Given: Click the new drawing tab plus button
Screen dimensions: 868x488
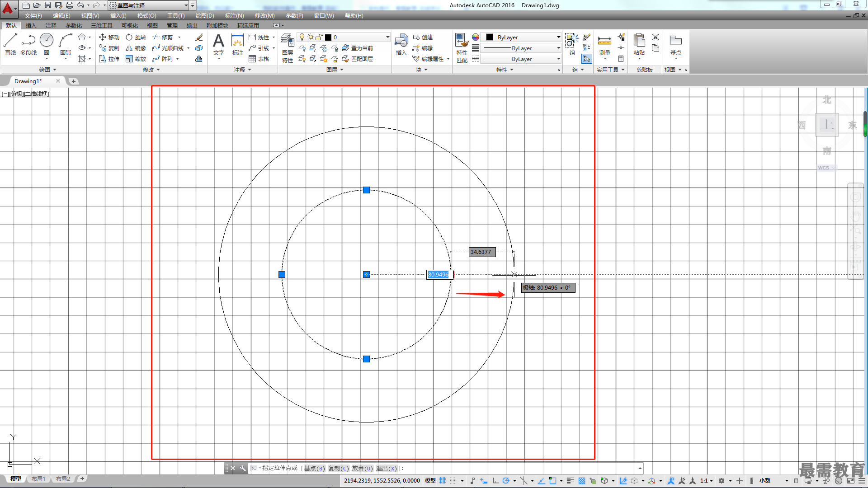Looking at the screenshot, I should pyautogui.click(x=74, y=81).
